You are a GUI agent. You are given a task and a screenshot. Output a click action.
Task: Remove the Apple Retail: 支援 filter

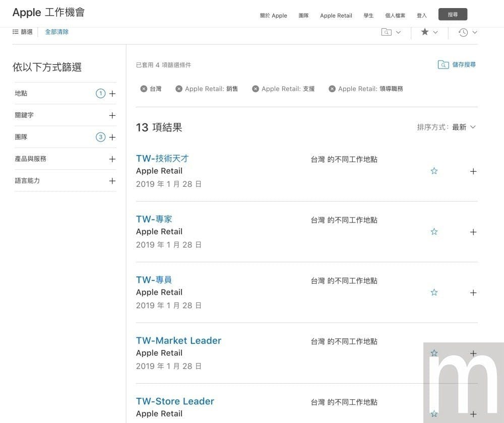(256, 89)
